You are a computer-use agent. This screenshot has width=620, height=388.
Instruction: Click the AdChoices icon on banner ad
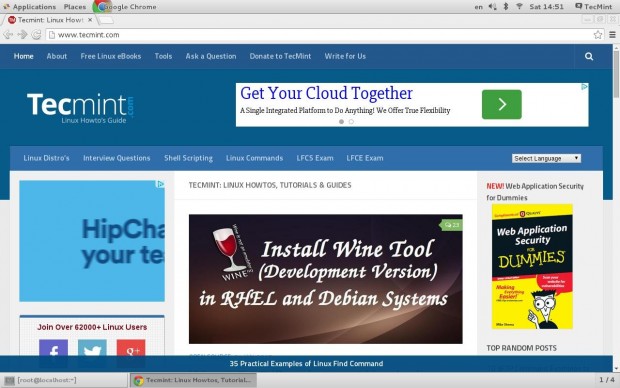click(584, 87)
